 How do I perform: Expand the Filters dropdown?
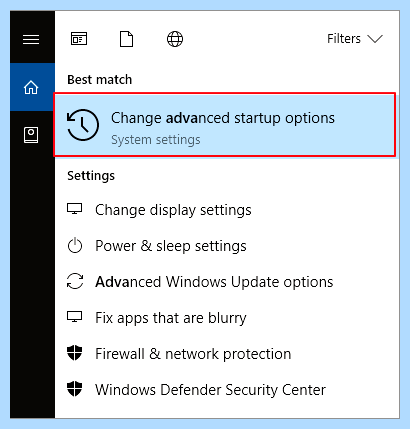(355, 39)
